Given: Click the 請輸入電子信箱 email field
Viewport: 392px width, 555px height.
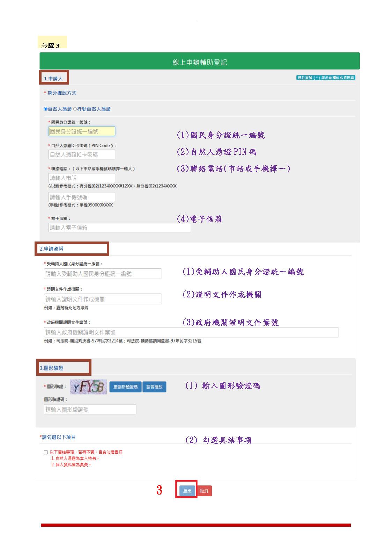Looking at the screenshot, I should pos(119,228).
